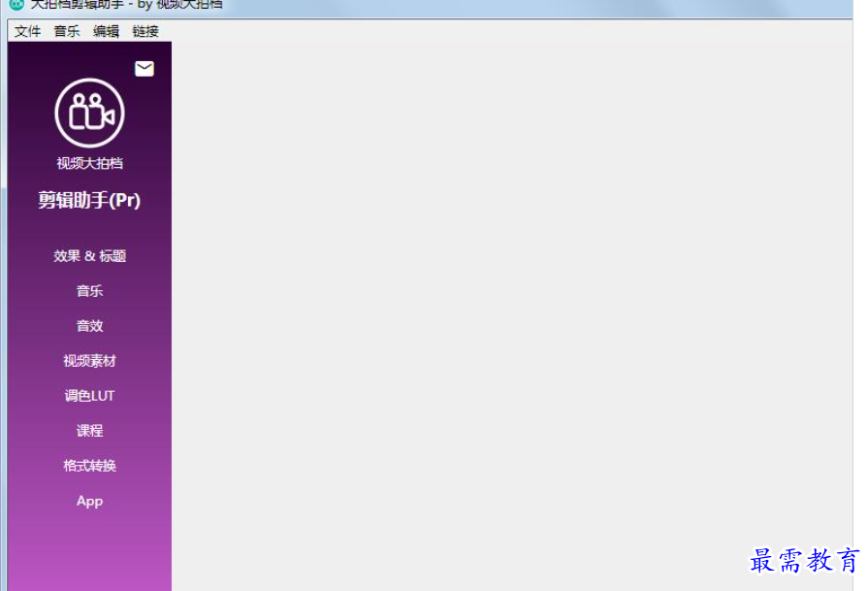Select 音效 in the sidebar
This screenshot has height=591, width=868.
coord(89,326)
